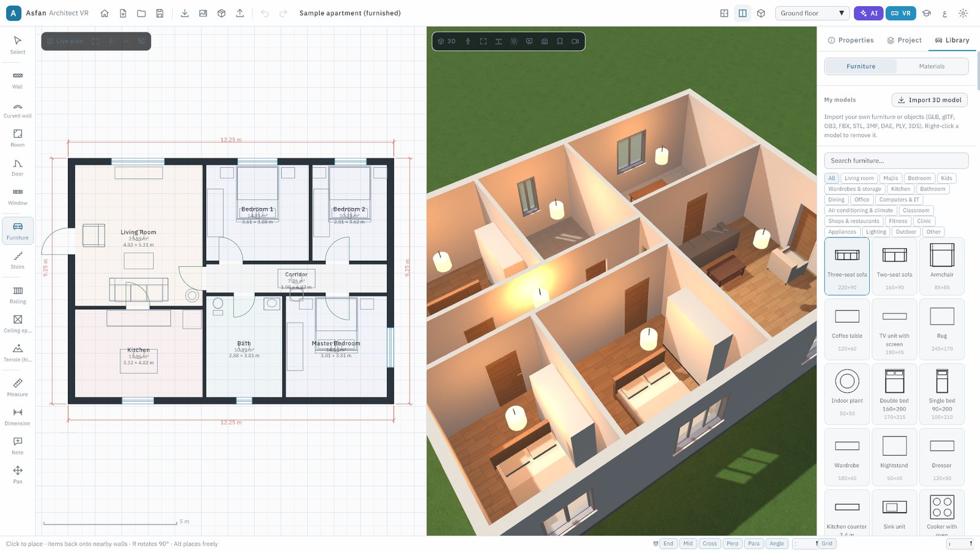Image resolution: width=980 pixels, height=551 pixels.
Task: Pick the Door tool
Action: tap(18, 168)
